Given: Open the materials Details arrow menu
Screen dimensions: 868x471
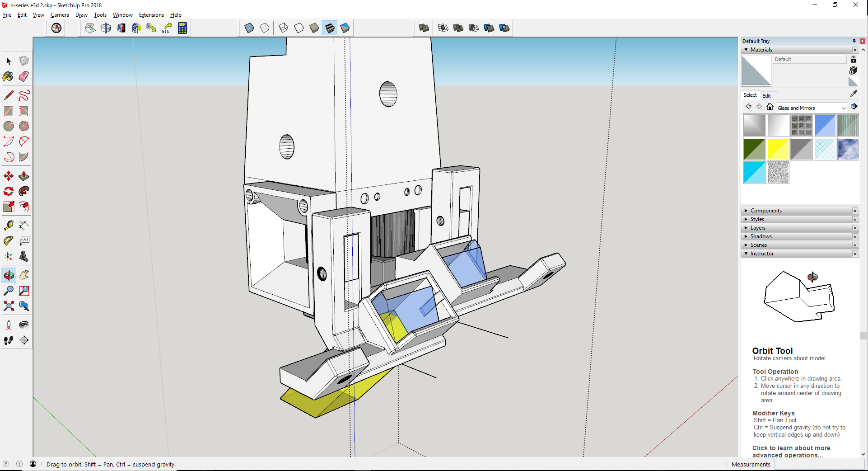Looking at the screenshot, I should click(854, 107).
